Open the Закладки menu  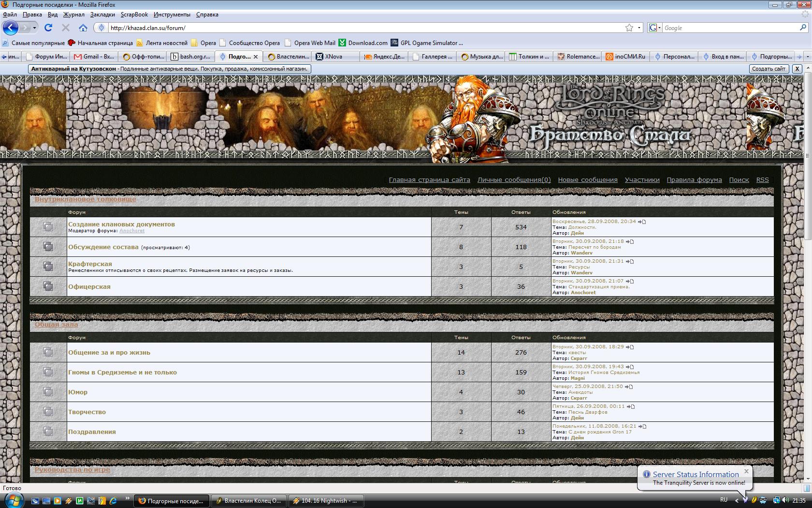pyautogui.click(x=102, y=15)
